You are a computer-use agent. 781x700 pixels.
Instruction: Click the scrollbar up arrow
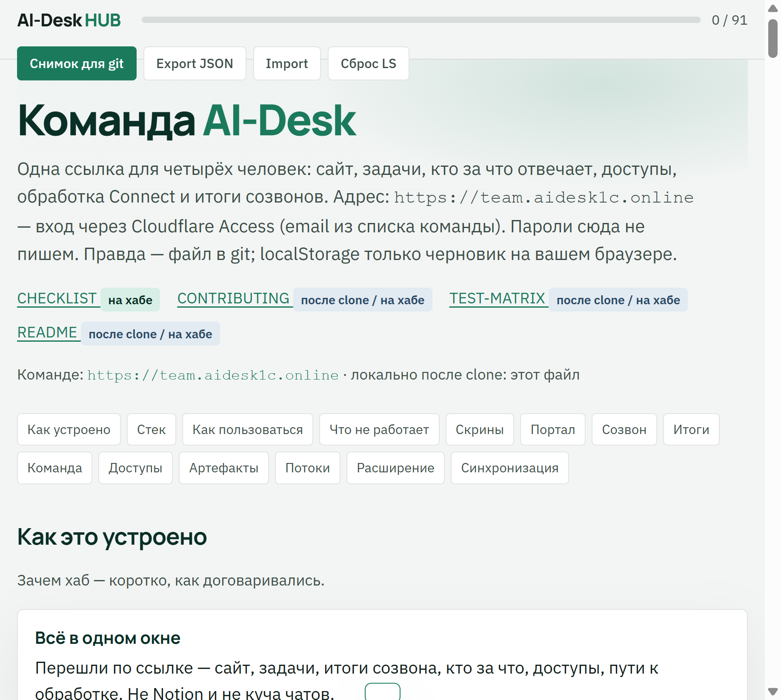click(x=773, y=9)
